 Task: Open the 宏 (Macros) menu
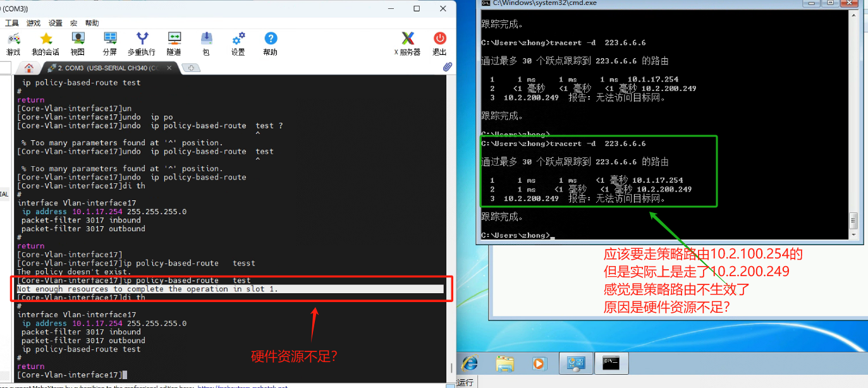[x=74, y=23]
